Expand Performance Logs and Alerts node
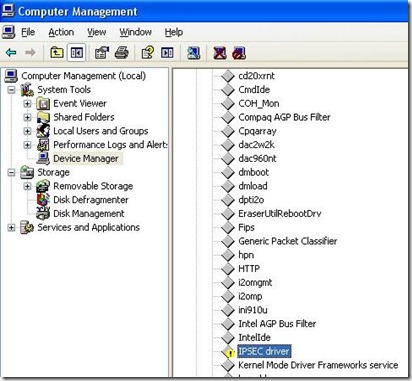412x381 pixels. pyautogui.click(x=27, y=145)
